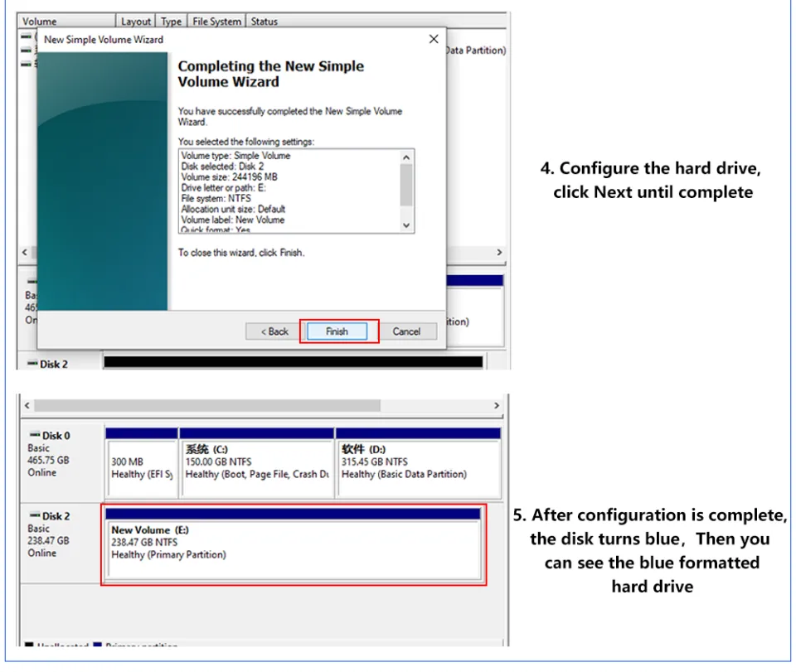The width and height of the screenshot is (796, 672).
Task: Click the 300 MB EFI partition block
Action: click(141, 468)
